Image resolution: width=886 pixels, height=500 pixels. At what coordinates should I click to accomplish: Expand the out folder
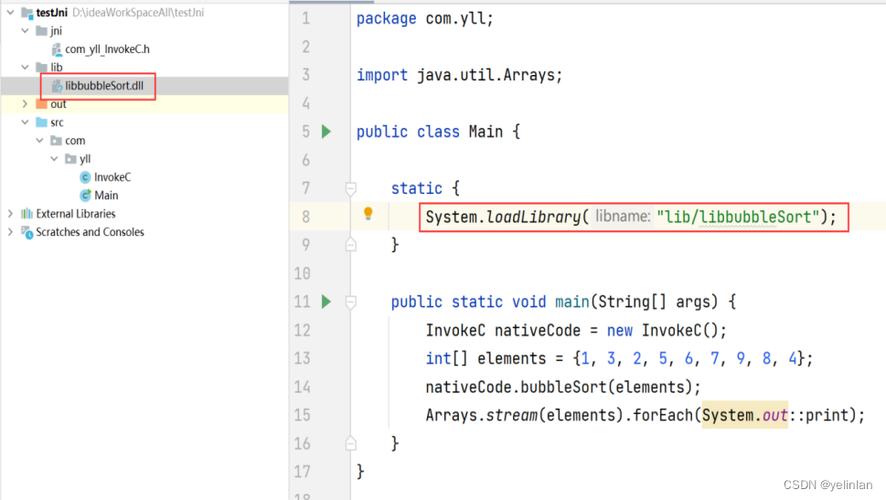pyautogui.click(x=25, y=104)
